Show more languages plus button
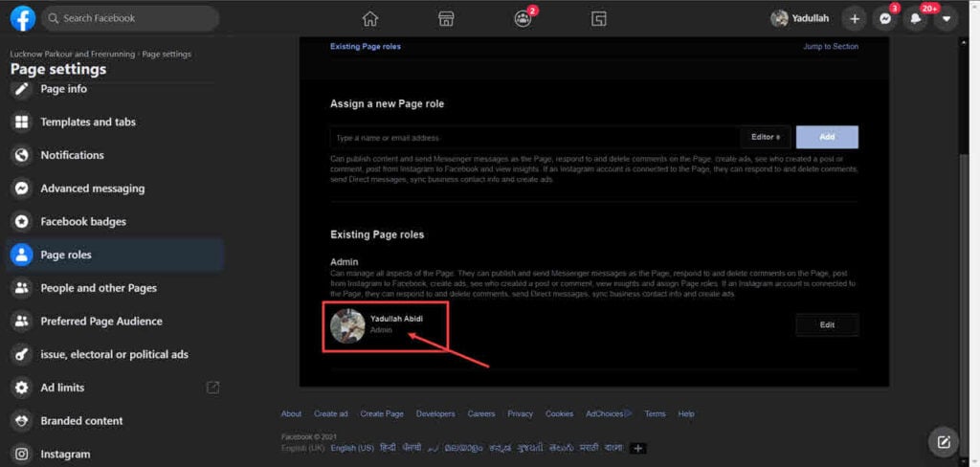The image size is (980, 467). pyautogui.click(x=638, y=448)
